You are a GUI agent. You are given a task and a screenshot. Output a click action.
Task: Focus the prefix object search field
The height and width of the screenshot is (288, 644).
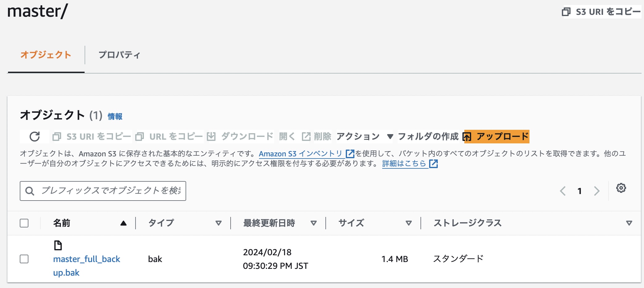point(103,191)
